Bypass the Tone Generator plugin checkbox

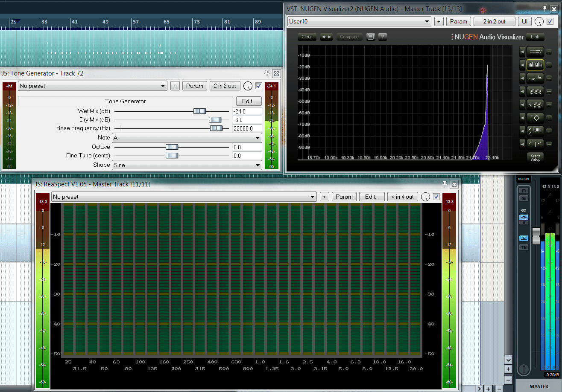coord(258,86)
